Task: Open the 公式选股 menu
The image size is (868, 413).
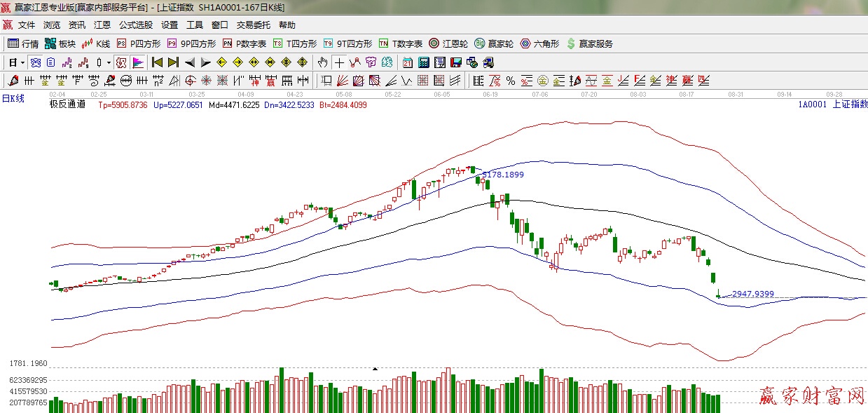Action: (x=135, y=25)
